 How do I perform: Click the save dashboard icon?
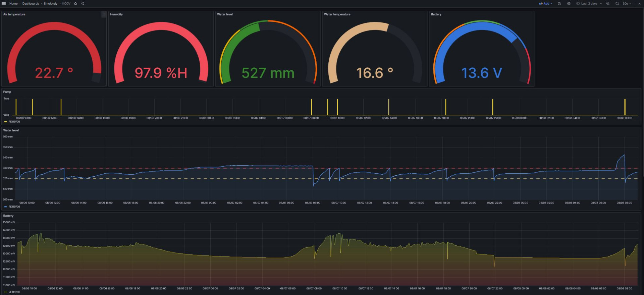click(x=559, y=4)
